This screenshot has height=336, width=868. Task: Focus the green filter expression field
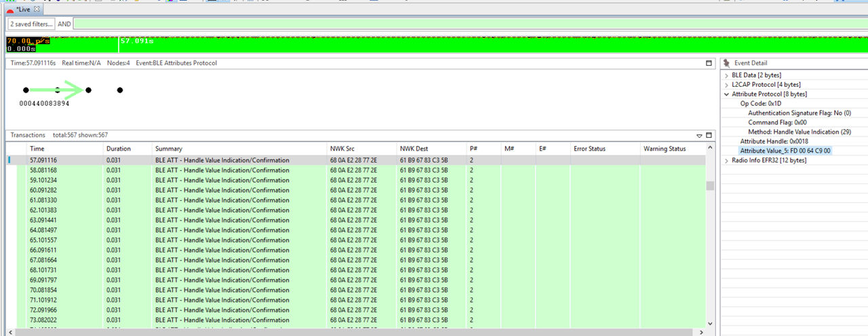pos(470,24)
